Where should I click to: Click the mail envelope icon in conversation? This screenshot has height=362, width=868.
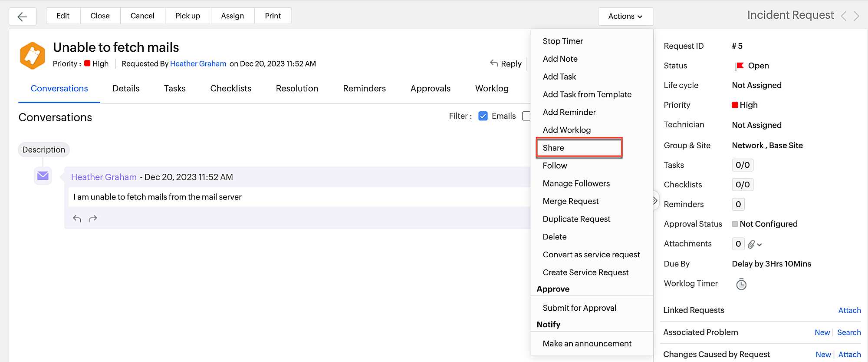coord(43,176)
